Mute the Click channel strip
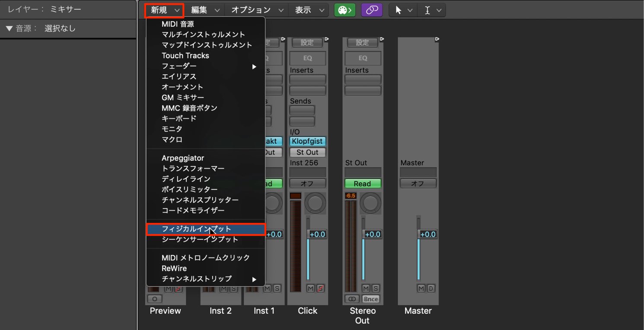The width and height of the screenshot is (644, 330). (x=311, y=288)
